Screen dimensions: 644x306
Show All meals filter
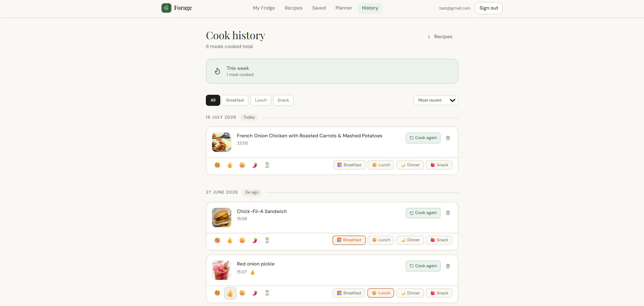point(213,100)
